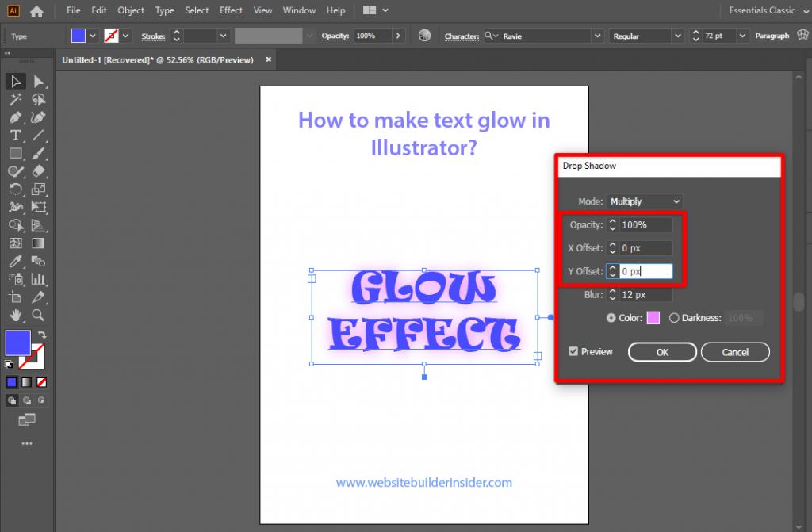Select the Type tool

click(x=16, y=136)
